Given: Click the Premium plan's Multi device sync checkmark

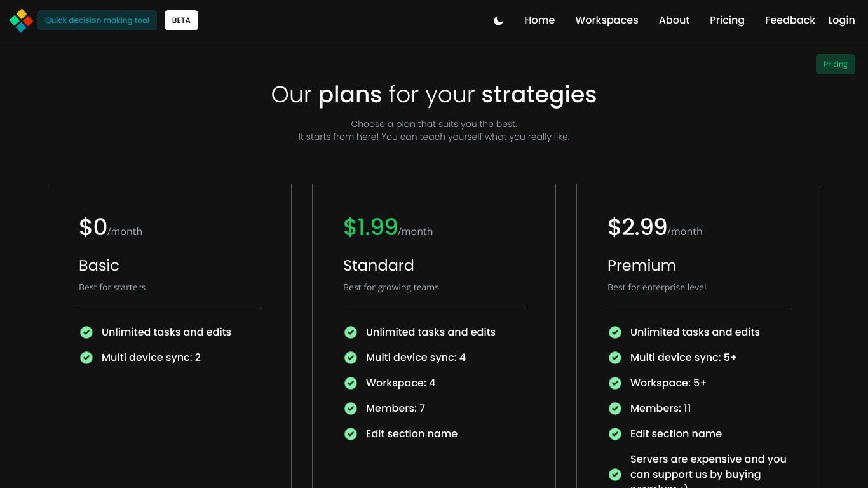Looking at the screenshot, I should point(615,358).
